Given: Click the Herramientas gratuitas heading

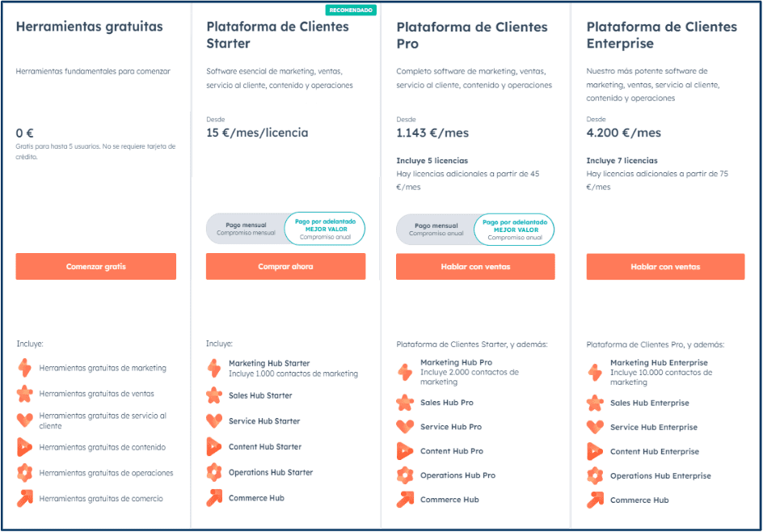Looking at the screenshot, I should [90, 27].
